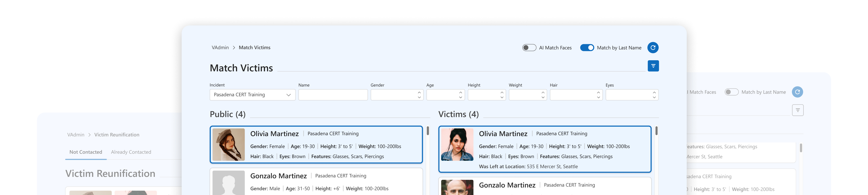The height and width of the screenshot is (195, 868).
Task: Click the scrollbar in the right background window
Action: coord(801,147)
